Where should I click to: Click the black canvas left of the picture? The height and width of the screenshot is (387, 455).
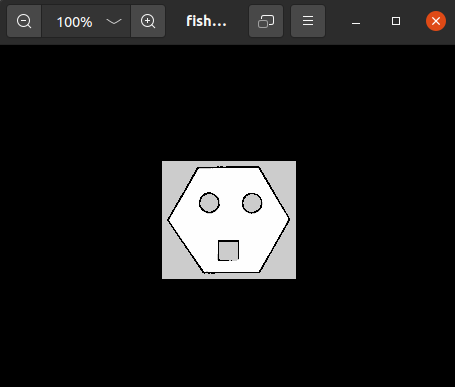tap(81, 220)
